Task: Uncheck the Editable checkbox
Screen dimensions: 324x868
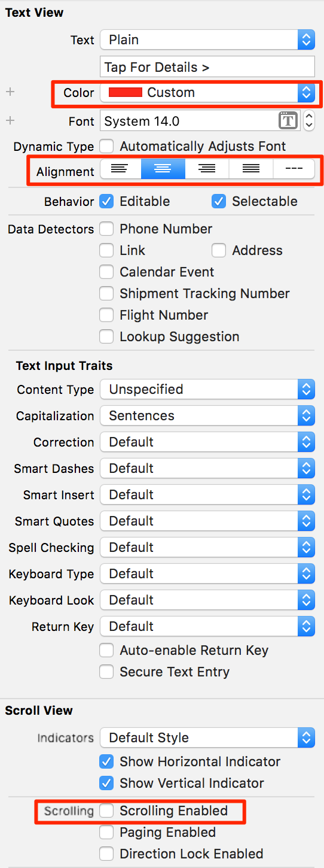Action: coord(106,201)
